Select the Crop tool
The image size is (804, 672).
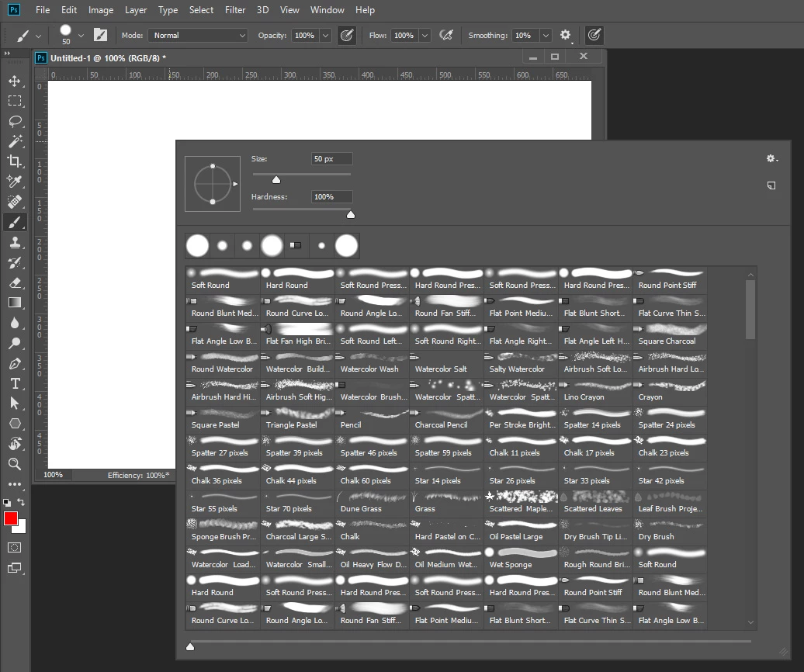pos(15,161)
